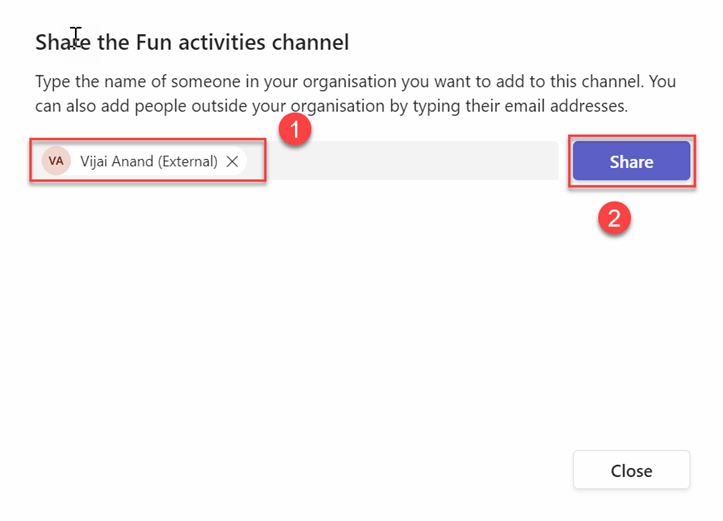
Task: Click the word 'External' in the name chip
Action: pos(187,161)
